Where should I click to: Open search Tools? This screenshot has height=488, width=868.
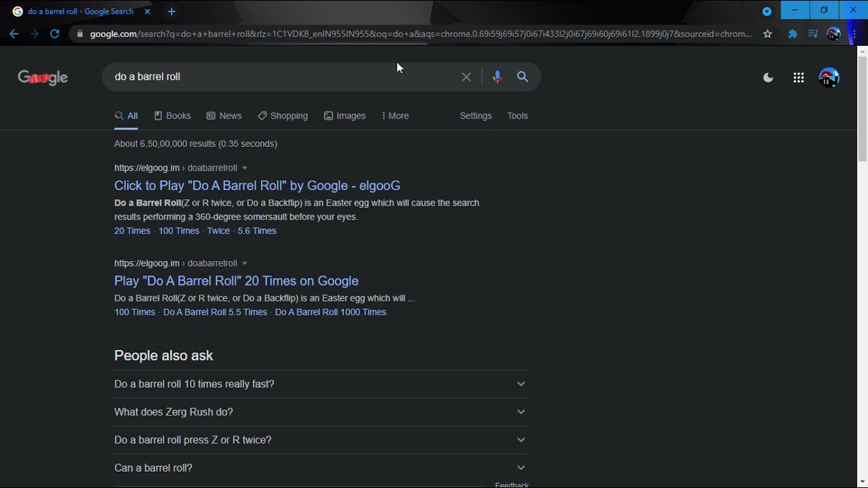[x=517, y=116]
